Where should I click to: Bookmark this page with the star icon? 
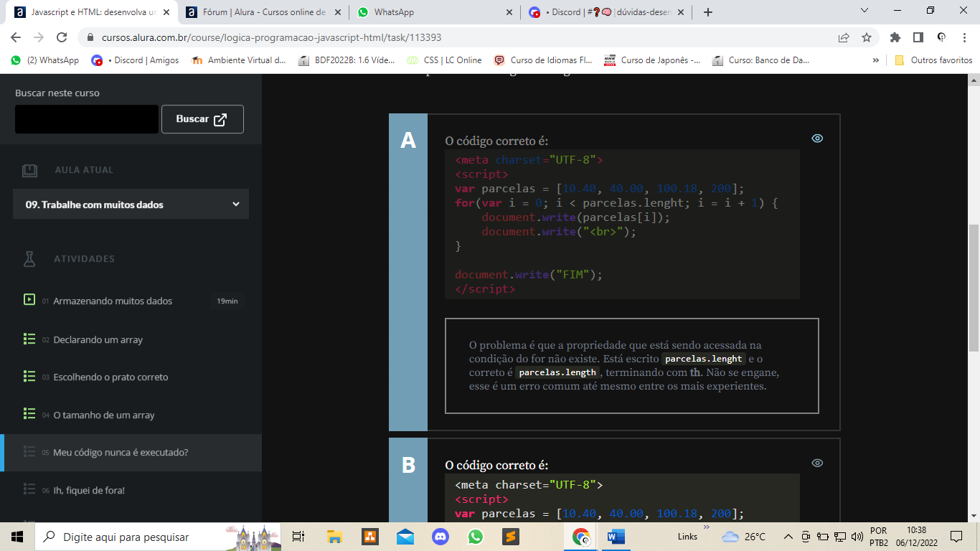[x=866, y=37]
